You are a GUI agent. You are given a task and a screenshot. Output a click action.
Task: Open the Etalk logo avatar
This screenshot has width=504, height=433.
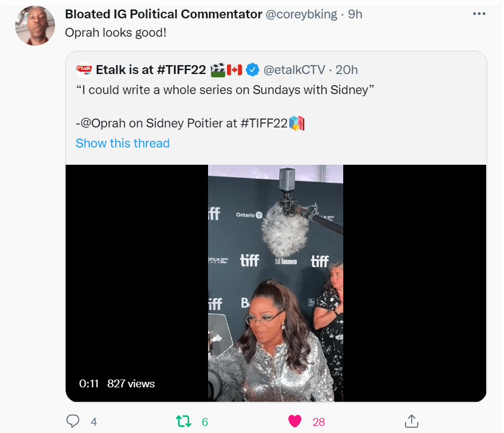84,70
